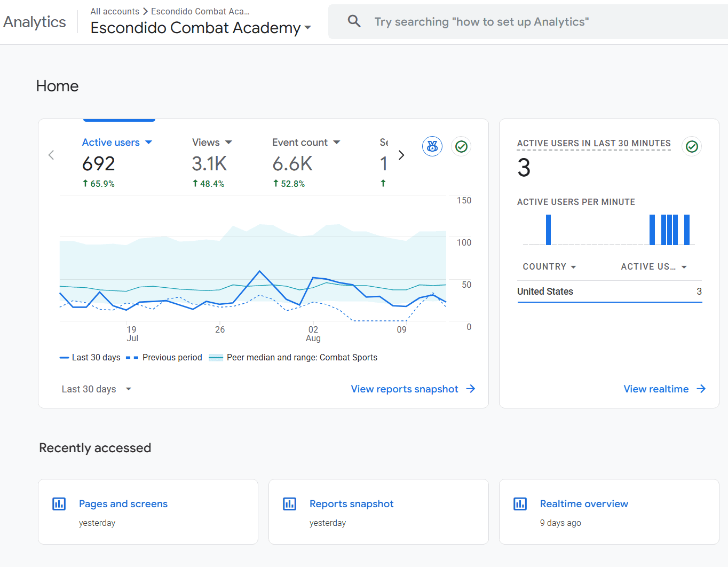
Task: Click the Reports snapshot chart icon
Action: 289,503
